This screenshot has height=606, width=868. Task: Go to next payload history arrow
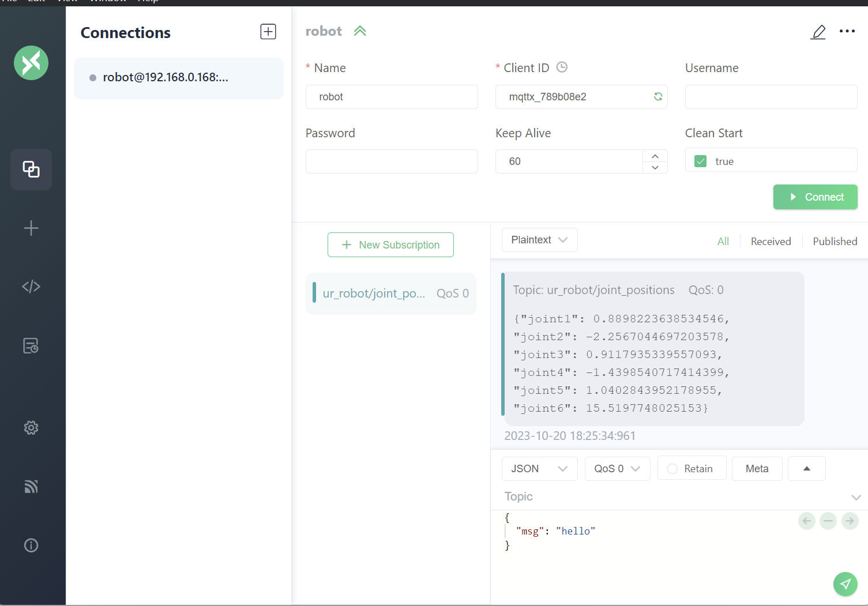point(850,521)
